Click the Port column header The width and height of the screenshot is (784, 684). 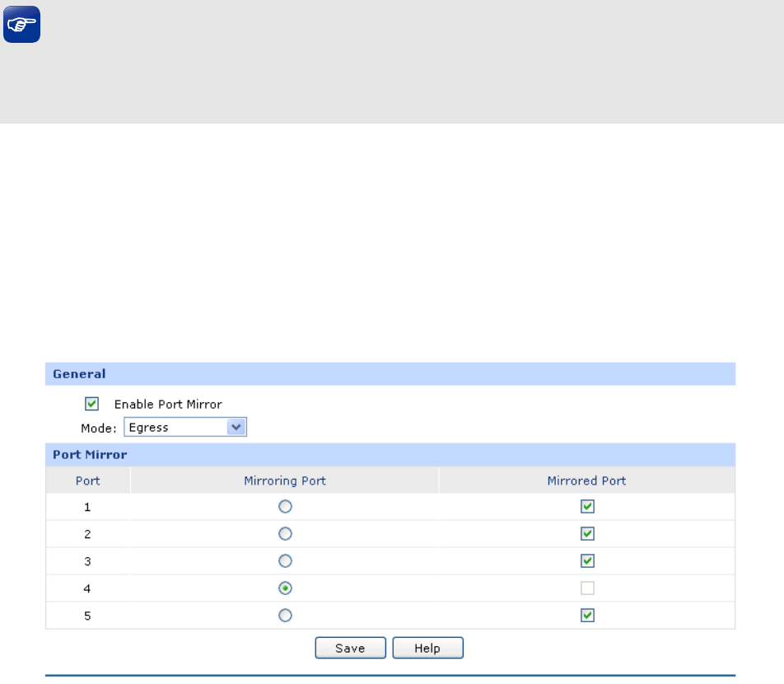pyautogui.click(x=87, y=480)
